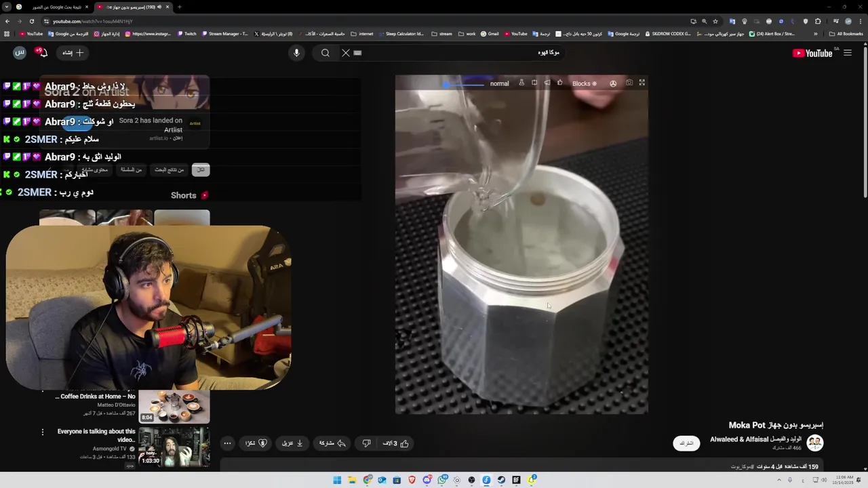This screenshot has height=488, width=868.
Task: Open Steam from the taskbar
Action: tap(501, 480)
